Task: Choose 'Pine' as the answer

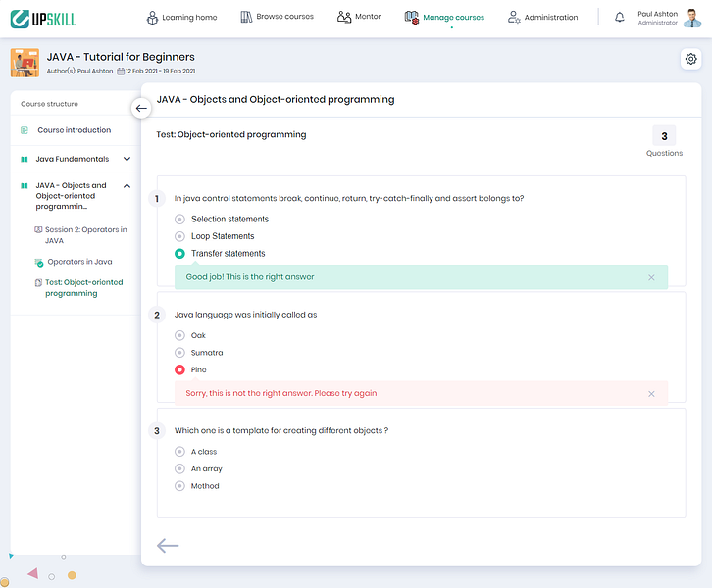Action: (x=179, y=369)
